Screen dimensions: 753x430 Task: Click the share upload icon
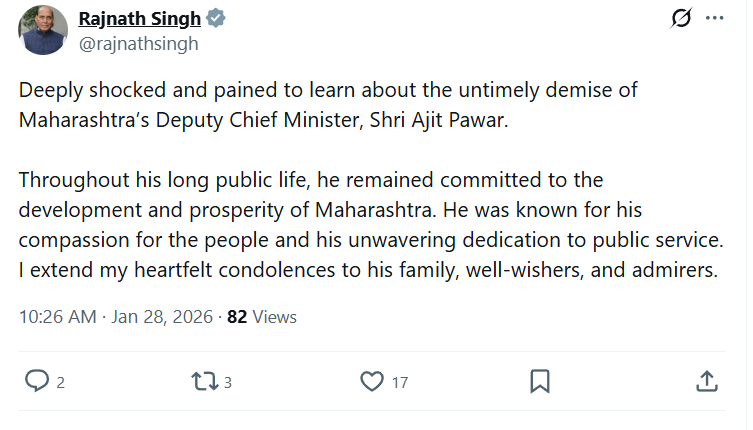pyautogui.click(x=705, y=381)
